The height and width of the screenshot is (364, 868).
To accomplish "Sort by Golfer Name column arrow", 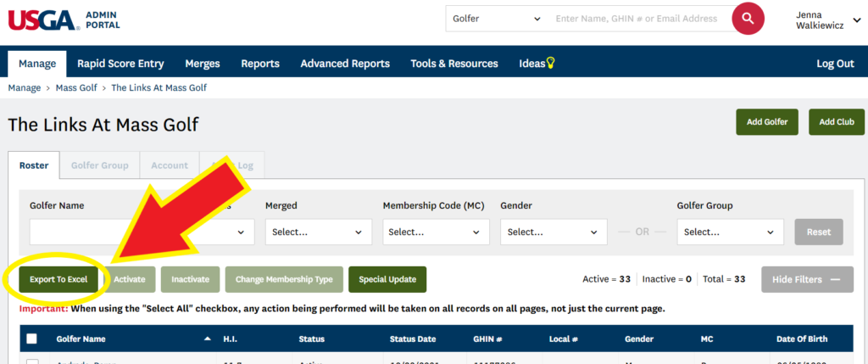I will (x=207, y=339).
